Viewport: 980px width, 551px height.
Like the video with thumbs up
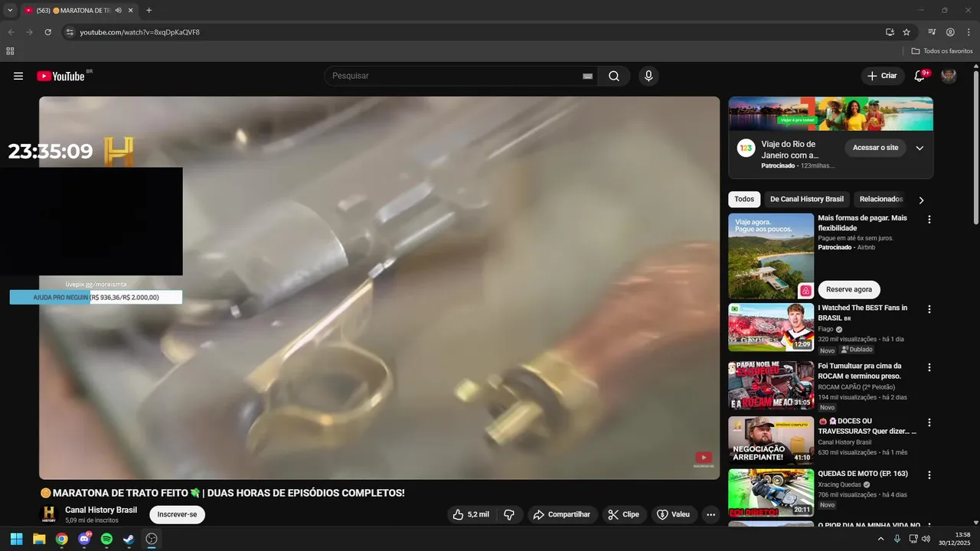(x=472, y=514)
